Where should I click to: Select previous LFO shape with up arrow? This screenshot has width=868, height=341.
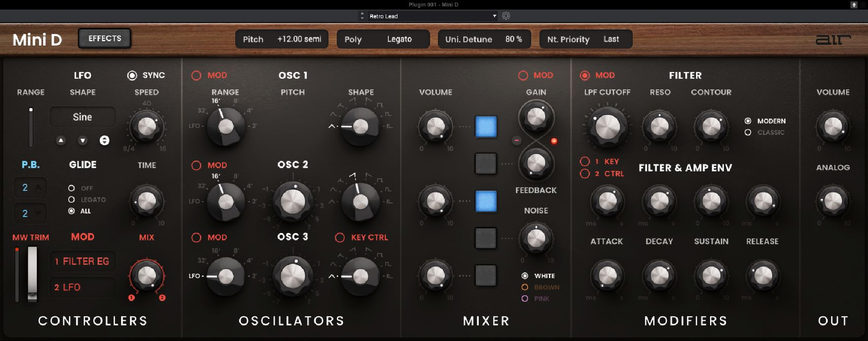[61, 140]
